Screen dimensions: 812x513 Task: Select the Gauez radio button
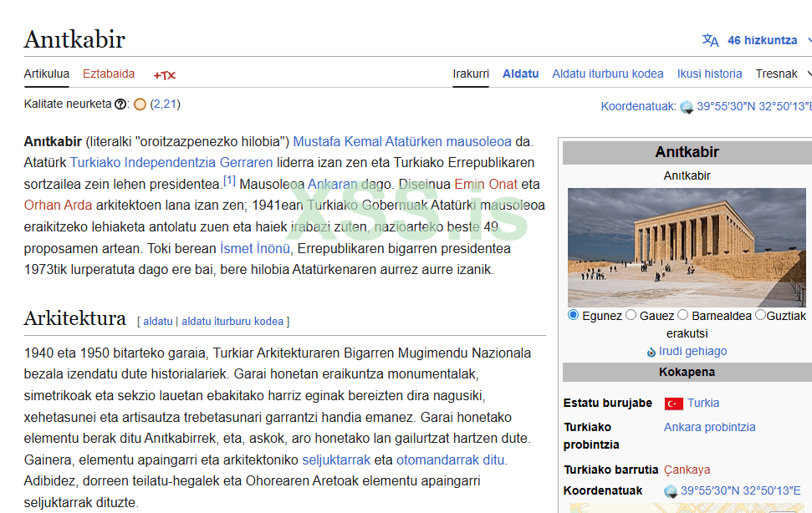pos(631,315)
